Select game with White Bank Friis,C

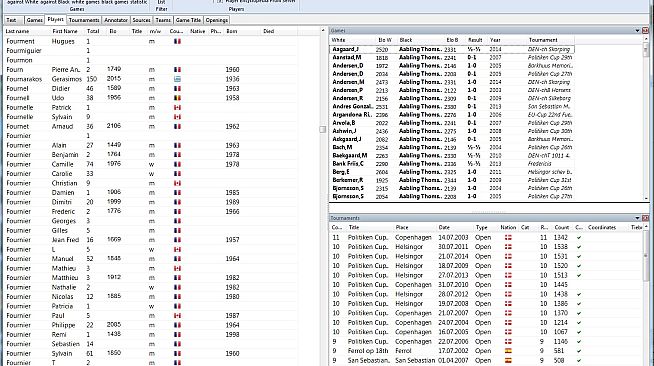452,164
